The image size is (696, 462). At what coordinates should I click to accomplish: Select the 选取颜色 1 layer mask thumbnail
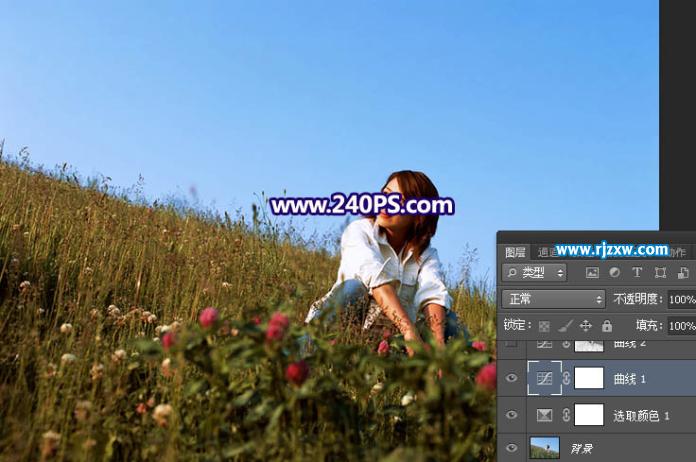[589, 415]
